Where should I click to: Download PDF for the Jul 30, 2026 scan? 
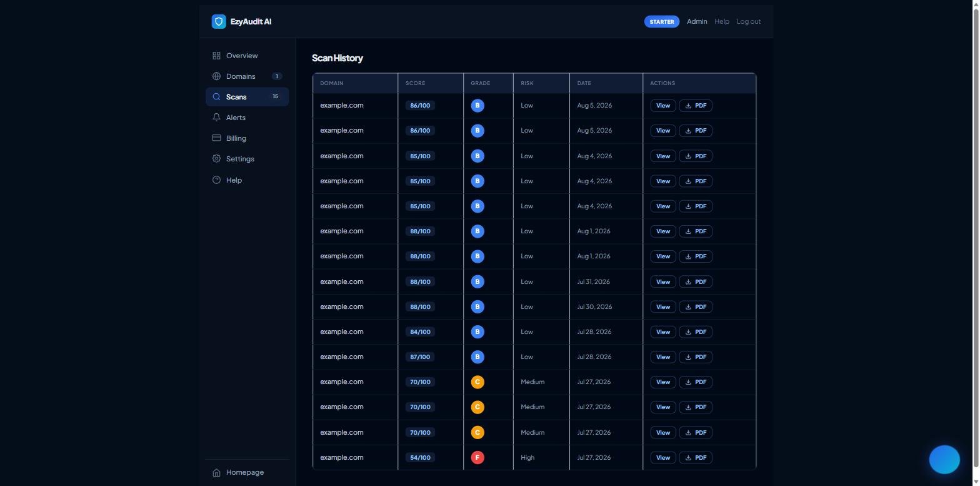point(696,307)
